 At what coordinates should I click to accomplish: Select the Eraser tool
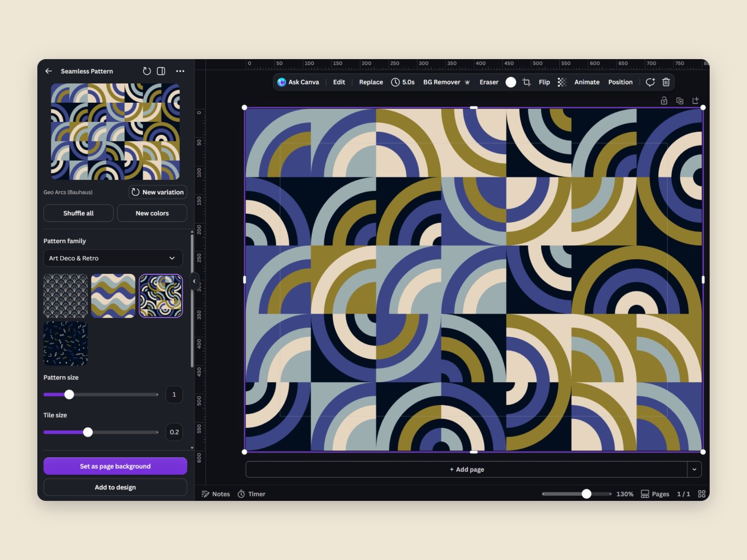tap(489, 82)
